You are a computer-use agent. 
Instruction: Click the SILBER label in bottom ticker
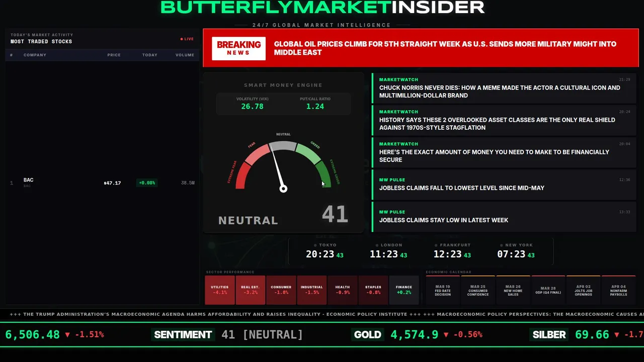pyautogui.click(x=549, y=335)
